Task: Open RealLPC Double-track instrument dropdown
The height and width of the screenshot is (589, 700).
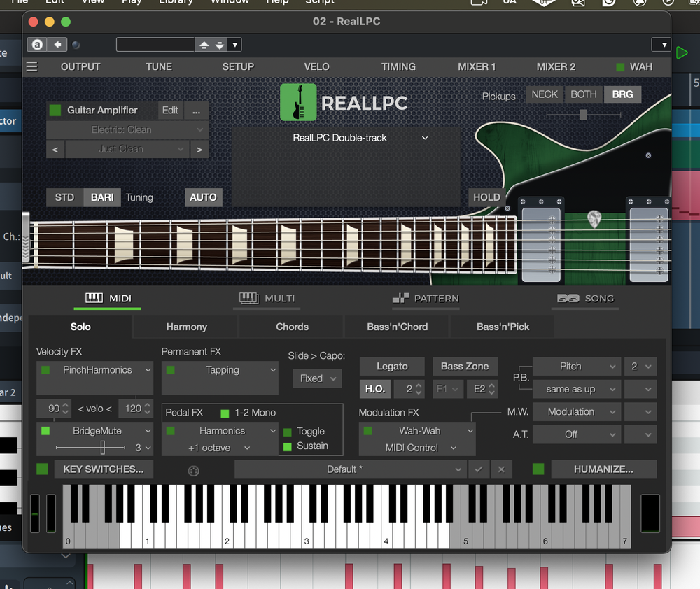Action: coord(360,138)
